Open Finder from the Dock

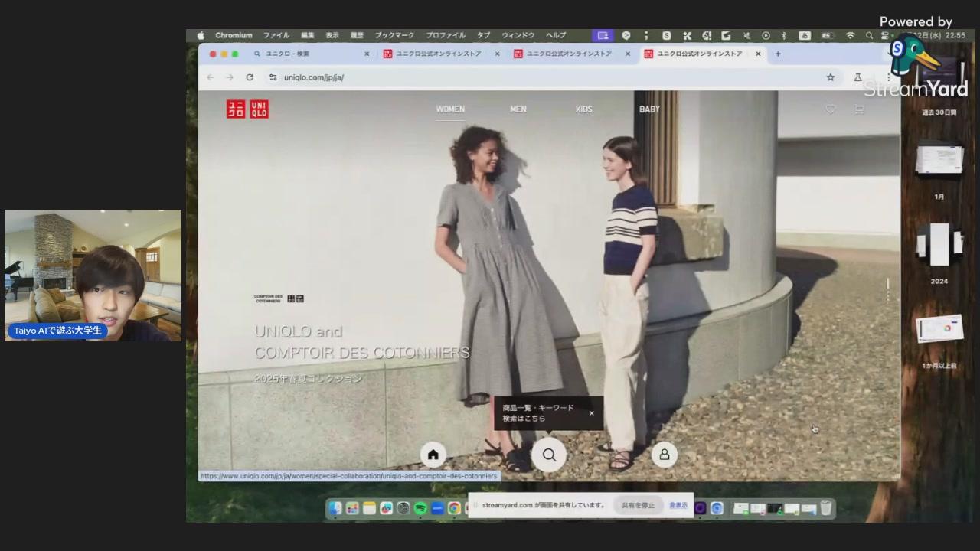(x=335, y=508)
